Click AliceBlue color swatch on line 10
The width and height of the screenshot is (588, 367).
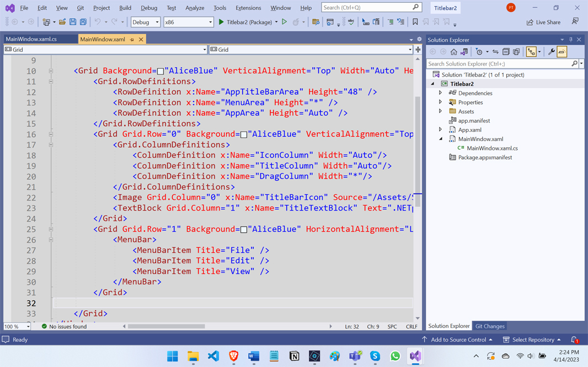tap(161, 71)
